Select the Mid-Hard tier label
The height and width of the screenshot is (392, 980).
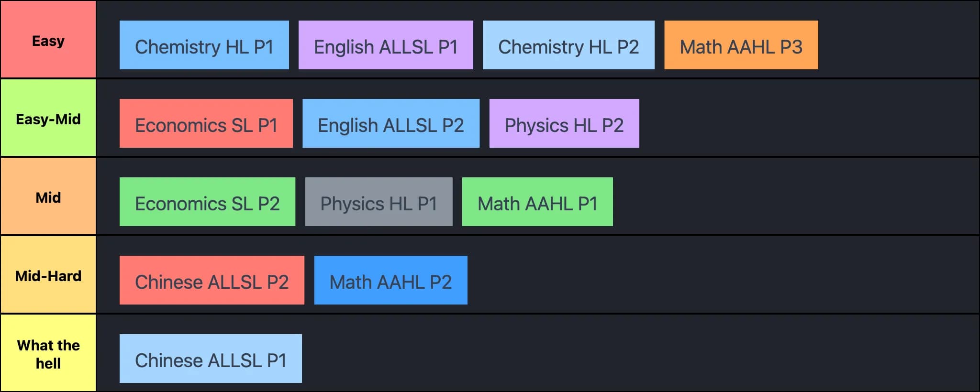48,274
